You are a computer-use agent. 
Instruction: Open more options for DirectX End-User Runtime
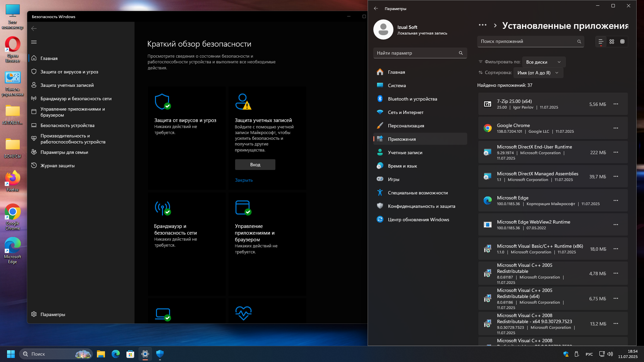(x=616, y=152)
